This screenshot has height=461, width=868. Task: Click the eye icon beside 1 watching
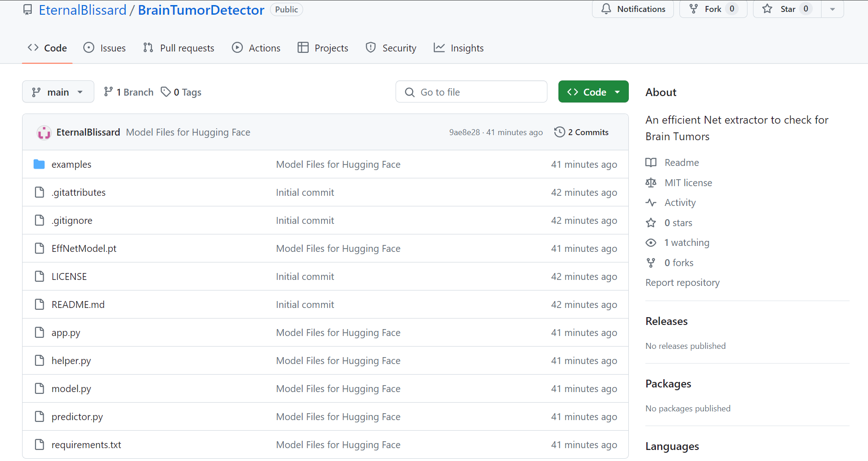click(x=651, y=242)
